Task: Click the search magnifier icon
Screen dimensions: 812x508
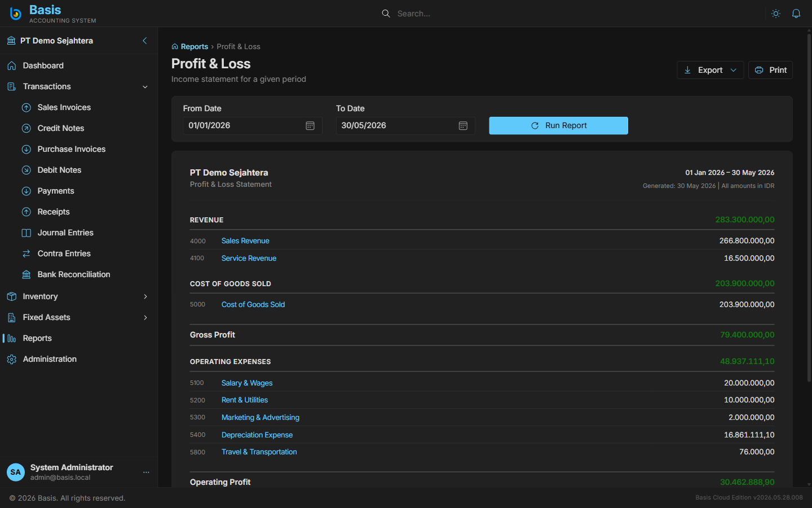Action: coord(386,14)
